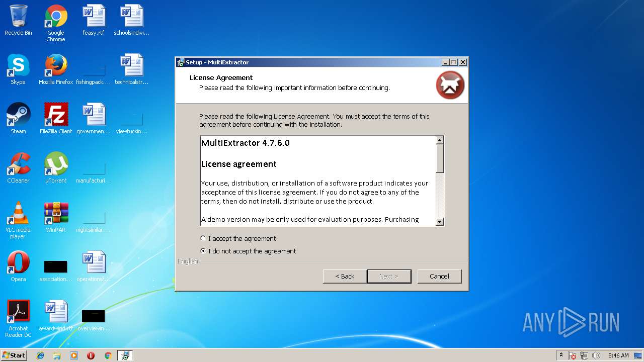Select the manufacturi... desktop file
644x362 pixels.
click(x=94, y=172)
